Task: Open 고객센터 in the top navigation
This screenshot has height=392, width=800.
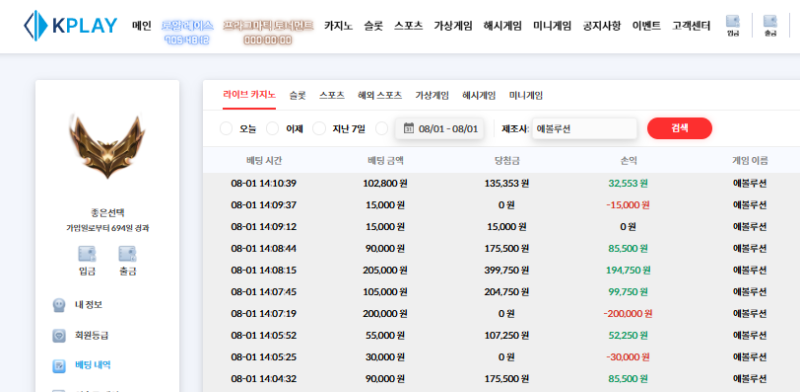Action: 691,26
